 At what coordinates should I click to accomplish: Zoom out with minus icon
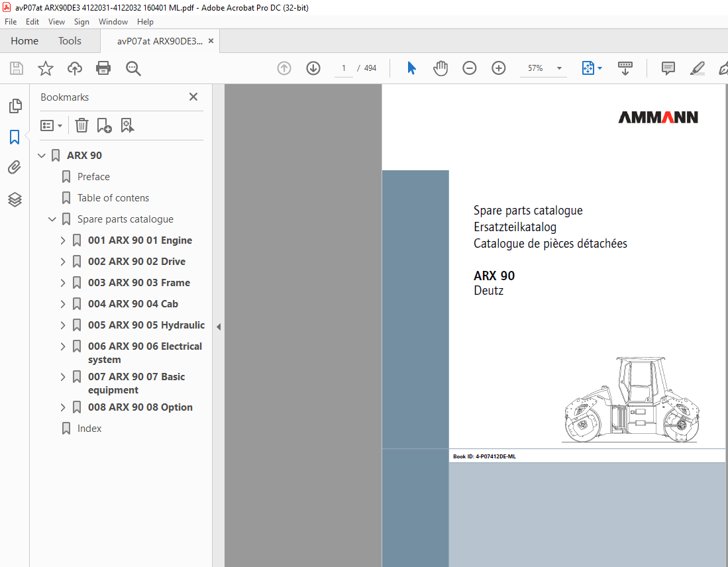point(470,68)
